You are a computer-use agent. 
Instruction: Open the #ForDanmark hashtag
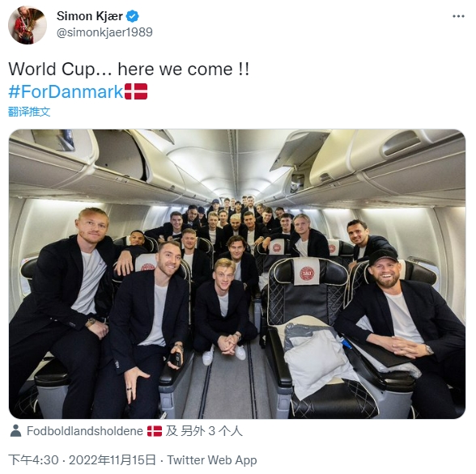click(66, 91)
